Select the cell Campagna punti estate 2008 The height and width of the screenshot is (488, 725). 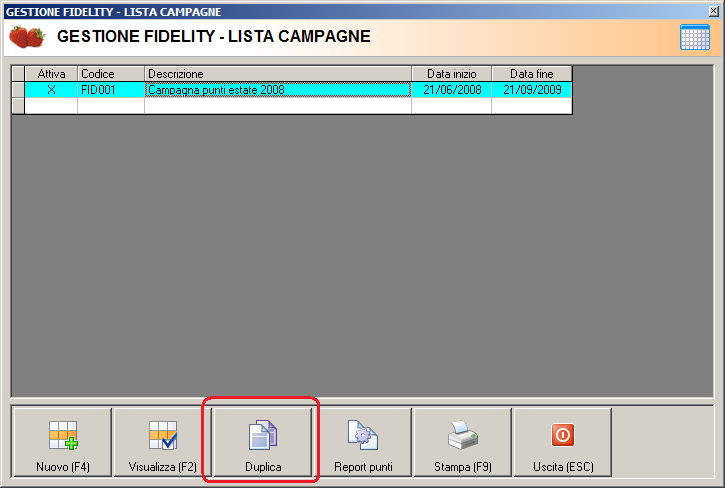[278, 89]
